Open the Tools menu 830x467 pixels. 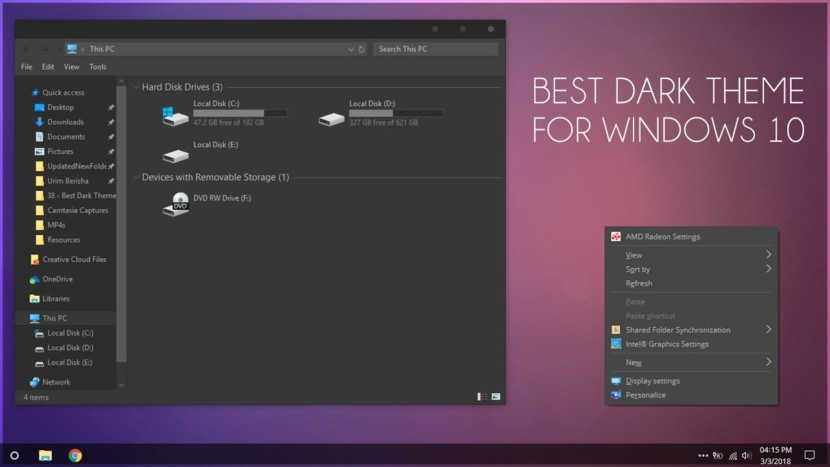coord(98,67)
